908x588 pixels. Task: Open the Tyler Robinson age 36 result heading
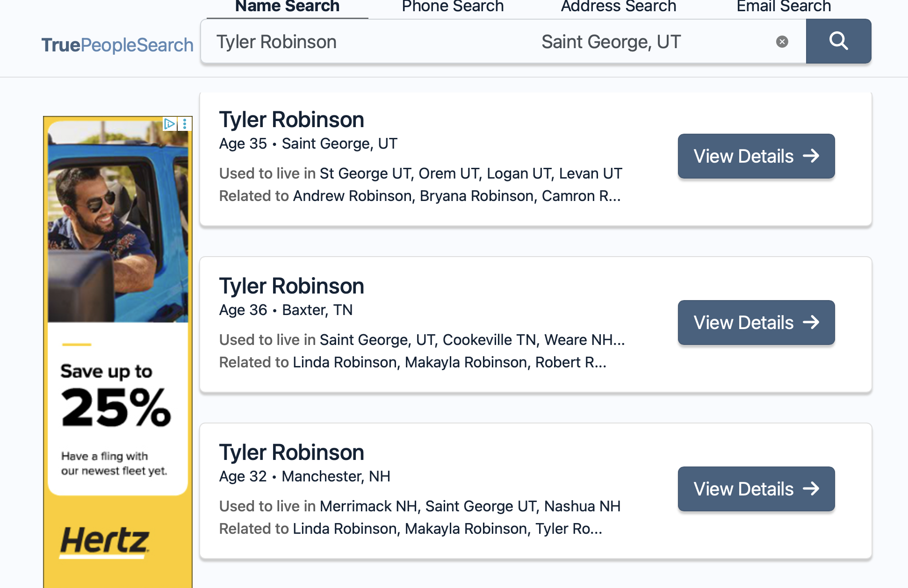pyautogui.click(x=291, y=286)
